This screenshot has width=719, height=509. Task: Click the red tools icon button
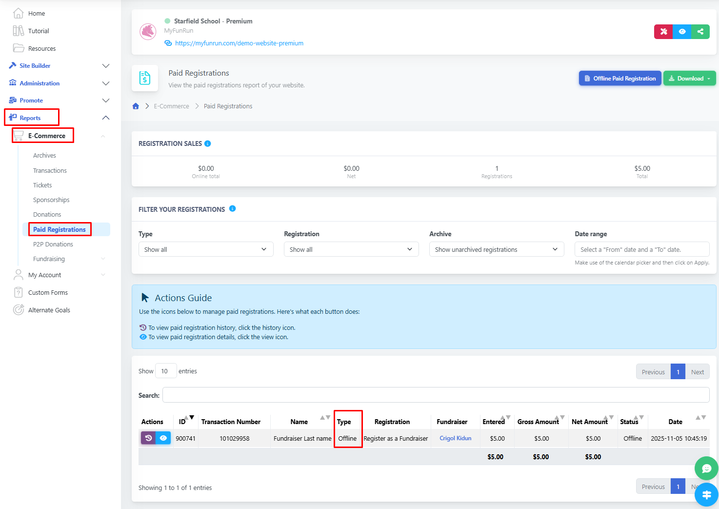point(663,32)
